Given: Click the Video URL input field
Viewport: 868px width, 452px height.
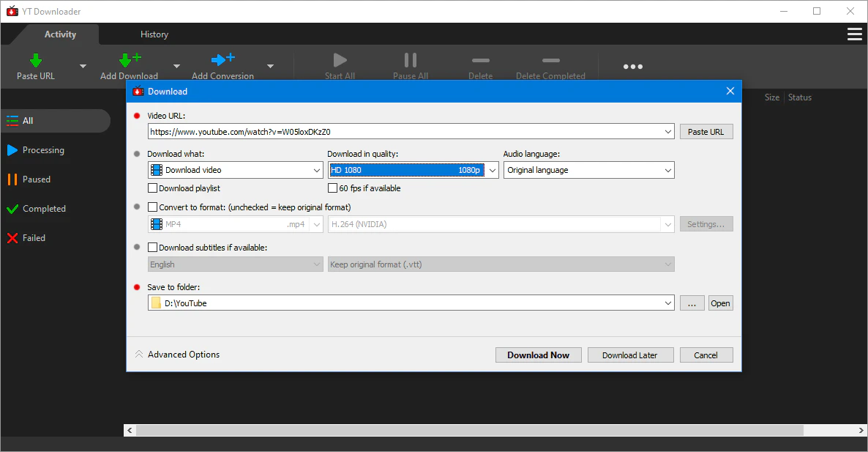Looking at the screenshot, I should 405,132.
